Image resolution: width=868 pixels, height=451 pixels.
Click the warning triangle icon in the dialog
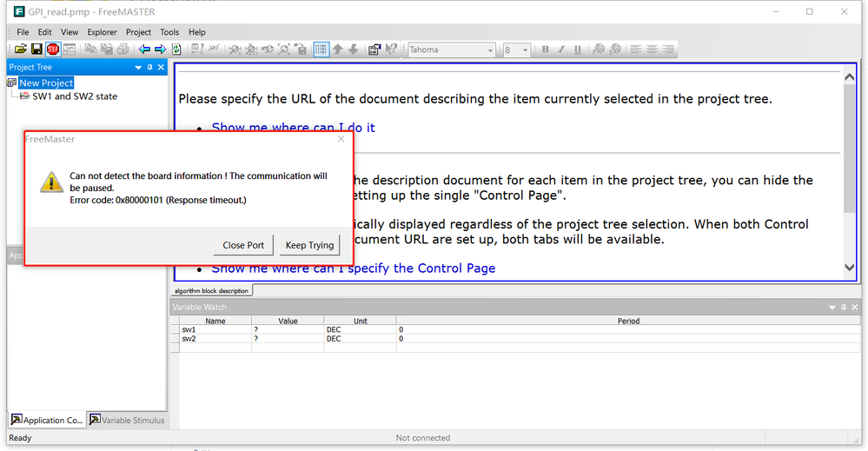pyautogui.click(x=51, y=182)
